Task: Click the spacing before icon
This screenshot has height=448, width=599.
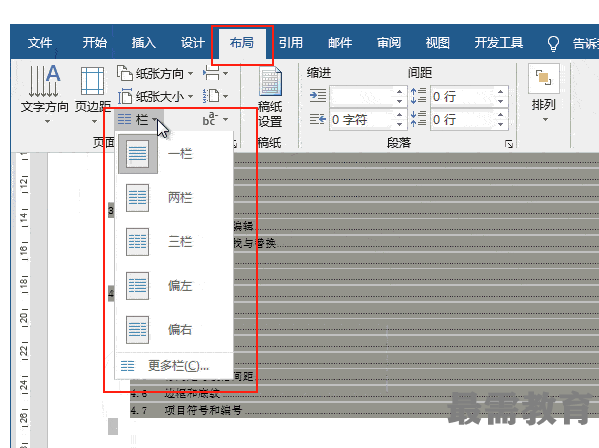Action: [x=418, y=96]
